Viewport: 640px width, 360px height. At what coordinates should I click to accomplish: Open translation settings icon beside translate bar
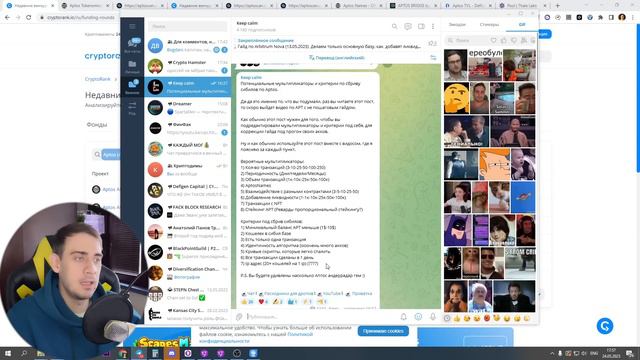[433, 58]
